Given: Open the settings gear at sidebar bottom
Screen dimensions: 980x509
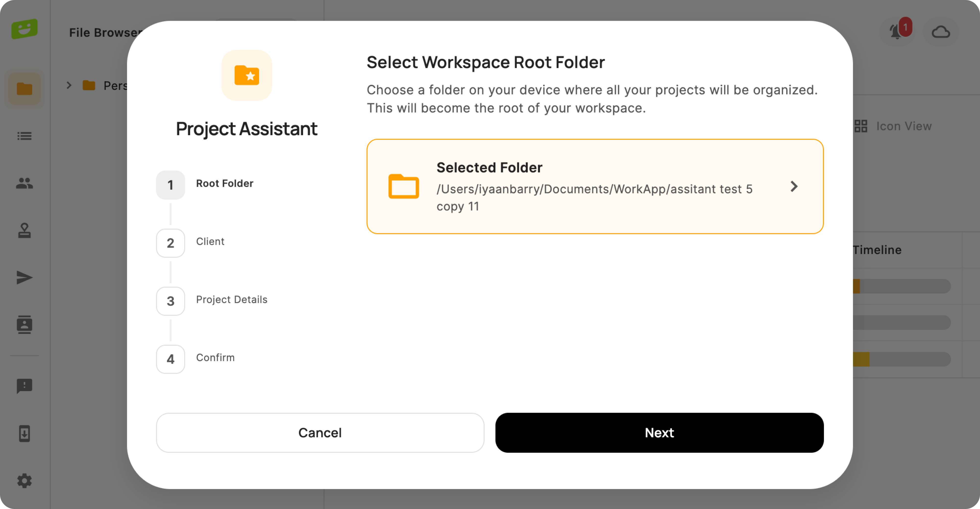Looking at the screenshot, I should point(24,481).
